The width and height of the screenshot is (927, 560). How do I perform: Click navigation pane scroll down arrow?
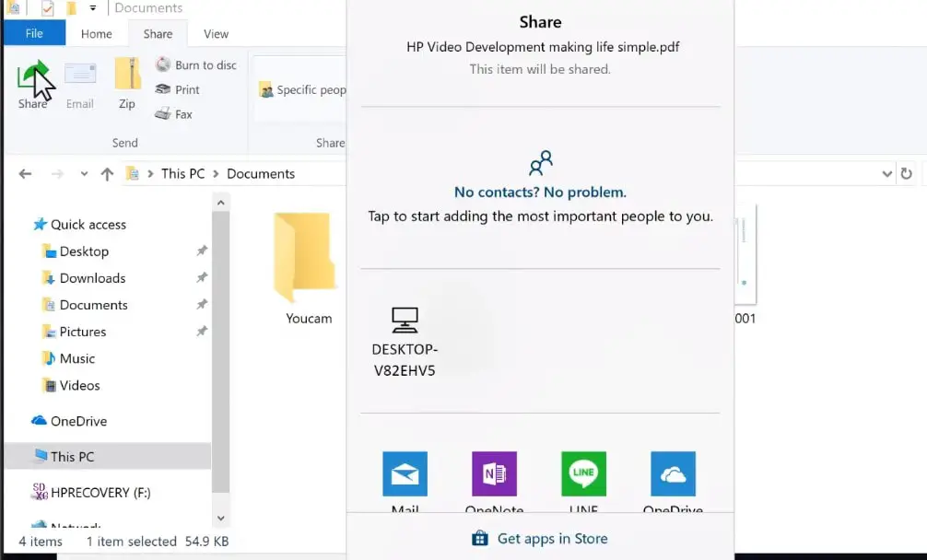click(x=220, y=518)
